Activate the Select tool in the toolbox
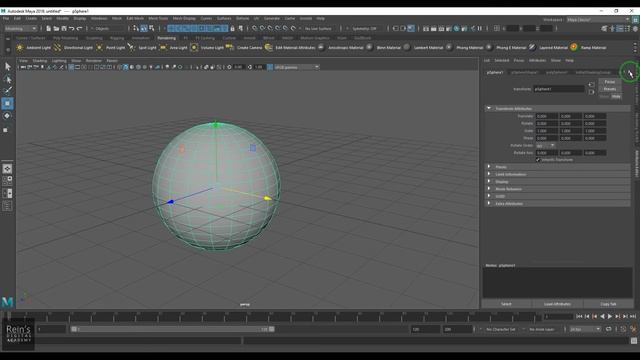Image resolution: width=640 pixels, height=360 pixels. (x=7, y=66)
